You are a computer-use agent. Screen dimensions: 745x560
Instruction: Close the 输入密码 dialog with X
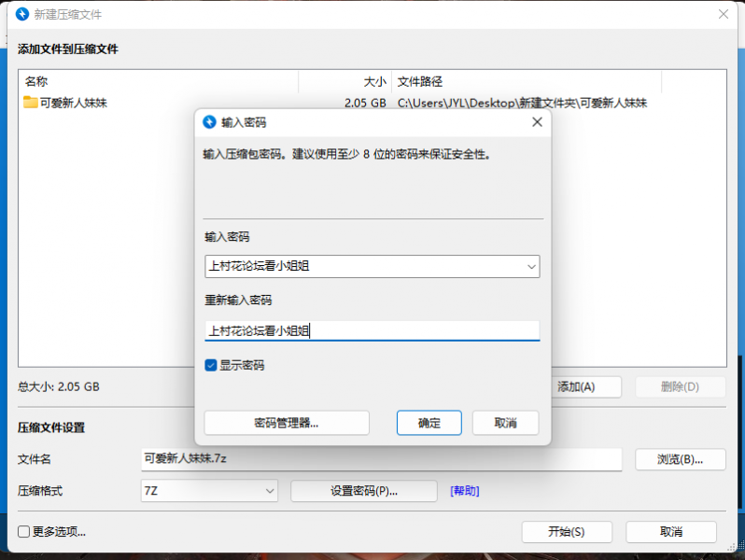[x=537, y=122]
